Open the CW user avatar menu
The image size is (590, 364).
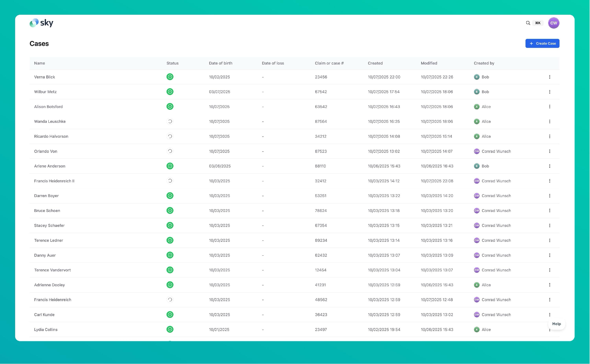(x=553, y=23)
